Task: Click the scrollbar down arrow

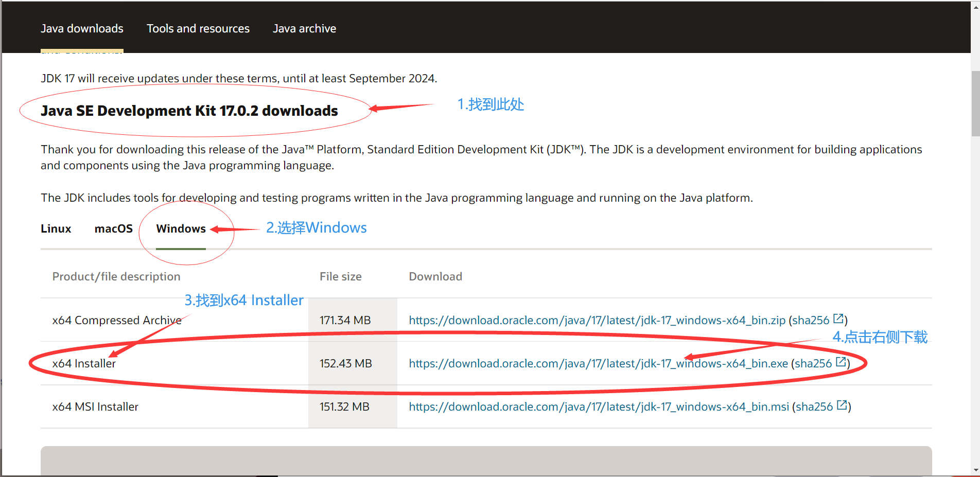Action: click(975, 471)
